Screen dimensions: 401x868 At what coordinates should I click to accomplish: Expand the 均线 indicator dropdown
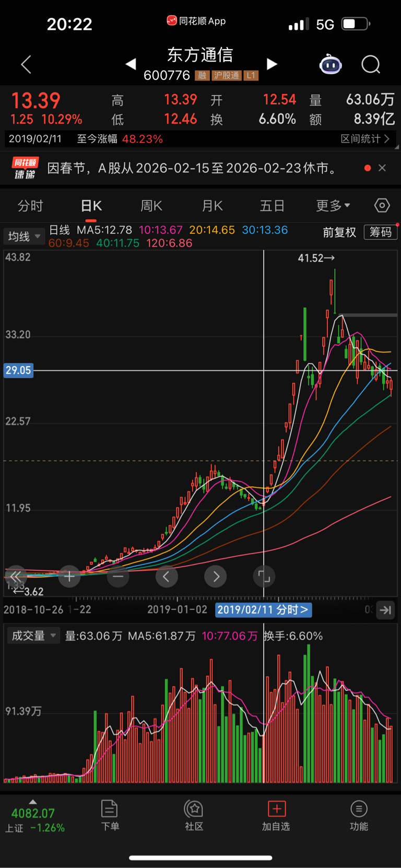click(x=23, y=237)
